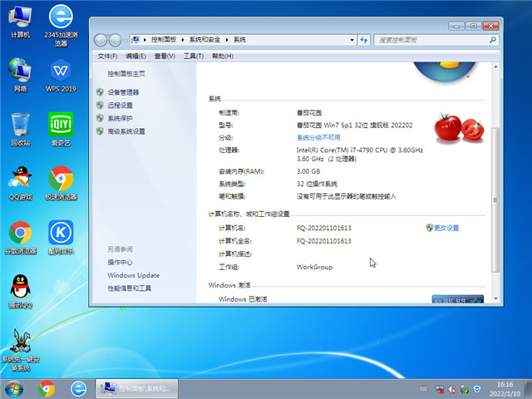The image size is (532, 399).
Task: Click the scrollbar down arrow
Action: coord(495,298)
